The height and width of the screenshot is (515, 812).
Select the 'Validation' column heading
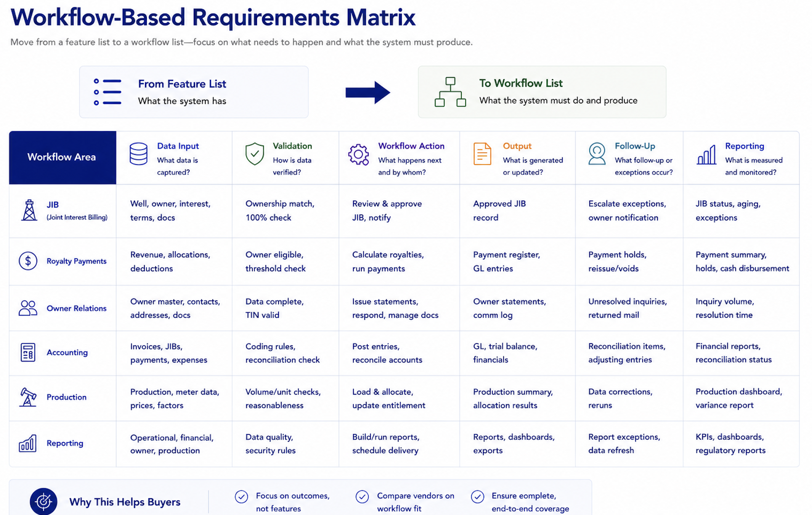click(x=292, y=146)
